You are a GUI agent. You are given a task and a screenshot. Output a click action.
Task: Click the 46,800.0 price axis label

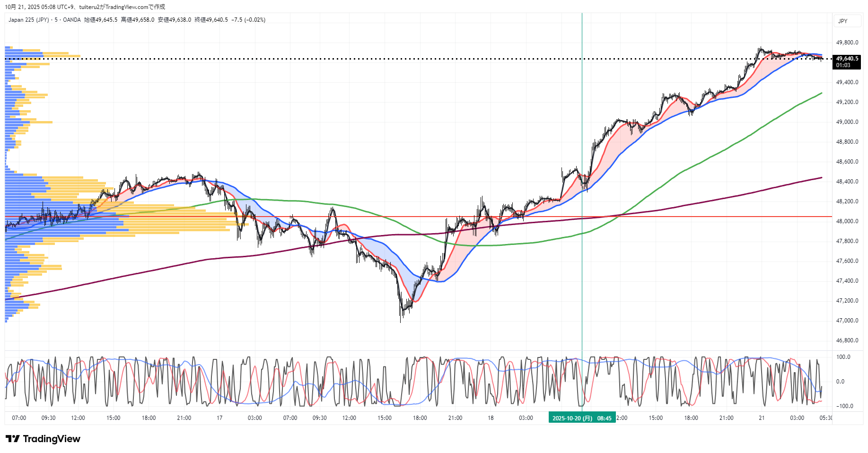point(847,340)
